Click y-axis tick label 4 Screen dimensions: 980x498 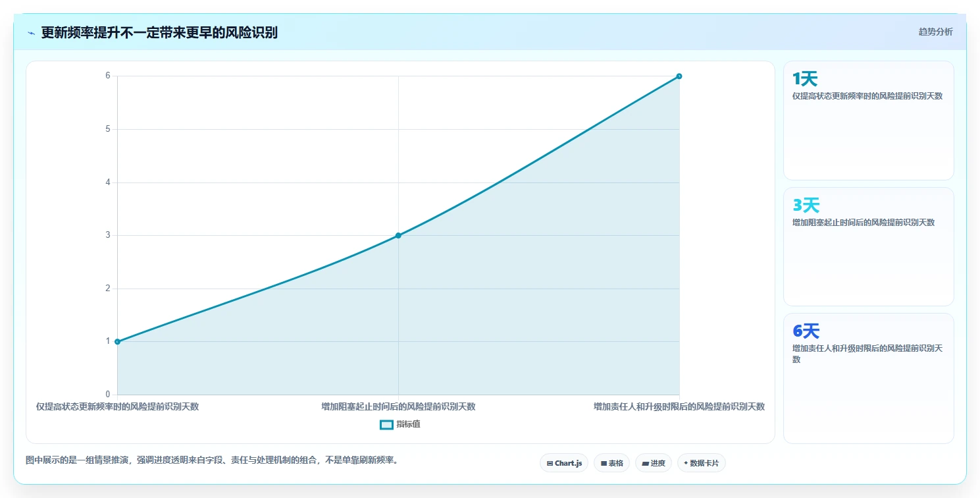107,182
